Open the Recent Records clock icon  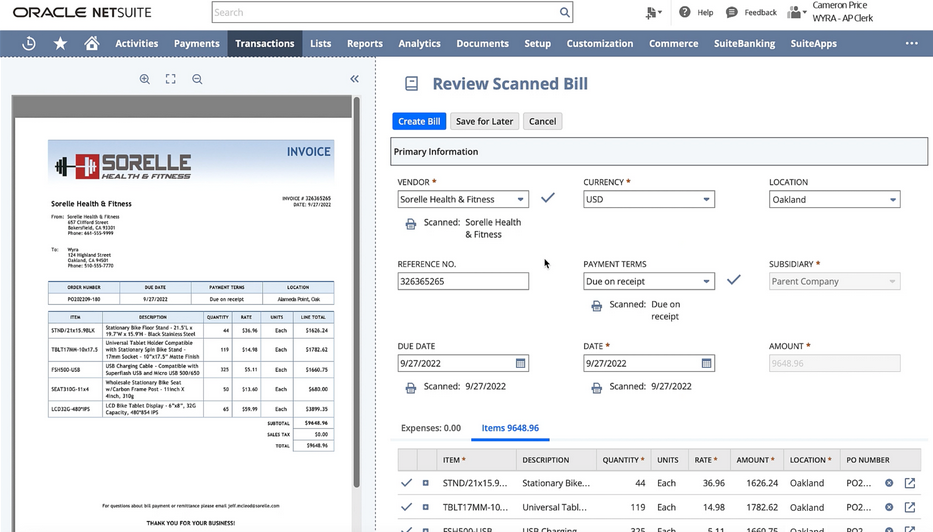[x=29, y=43]
